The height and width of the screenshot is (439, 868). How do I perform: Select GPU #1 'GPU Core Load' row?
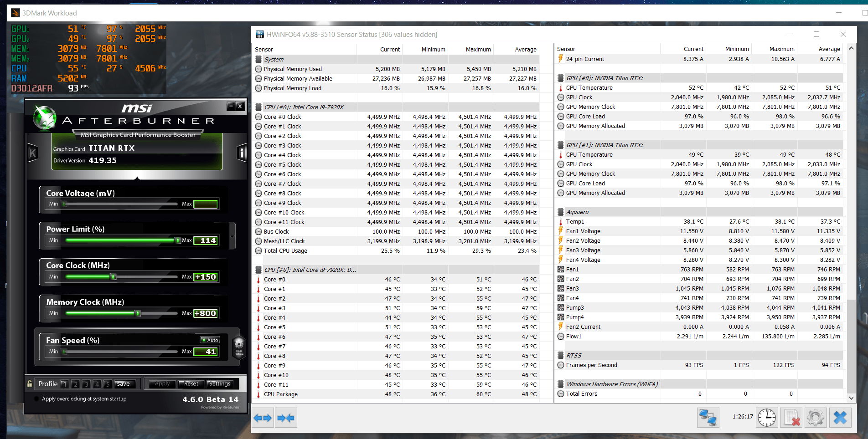point(699,183)
